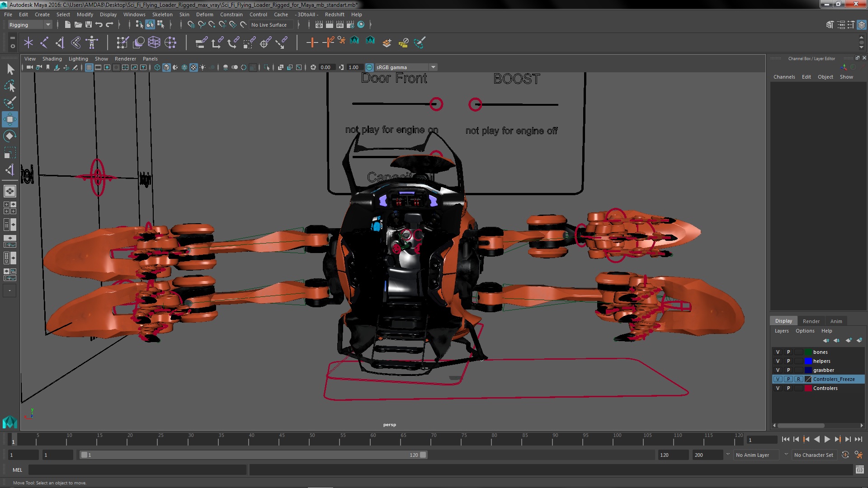Image resolution: width=868 pixels, height=488 pixels.
Task: Switch to the Render layer tab
Action: [811, 321]
